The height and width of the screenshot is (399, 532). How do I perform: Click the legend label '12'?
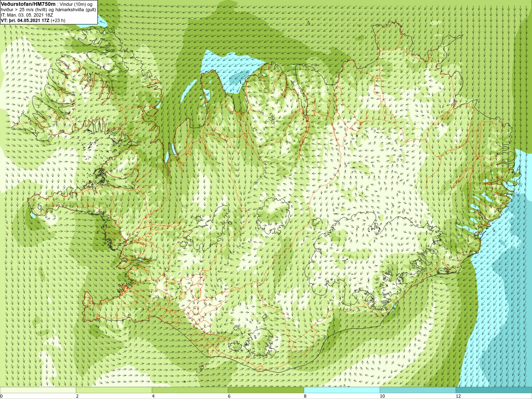(x=458, y=397)
